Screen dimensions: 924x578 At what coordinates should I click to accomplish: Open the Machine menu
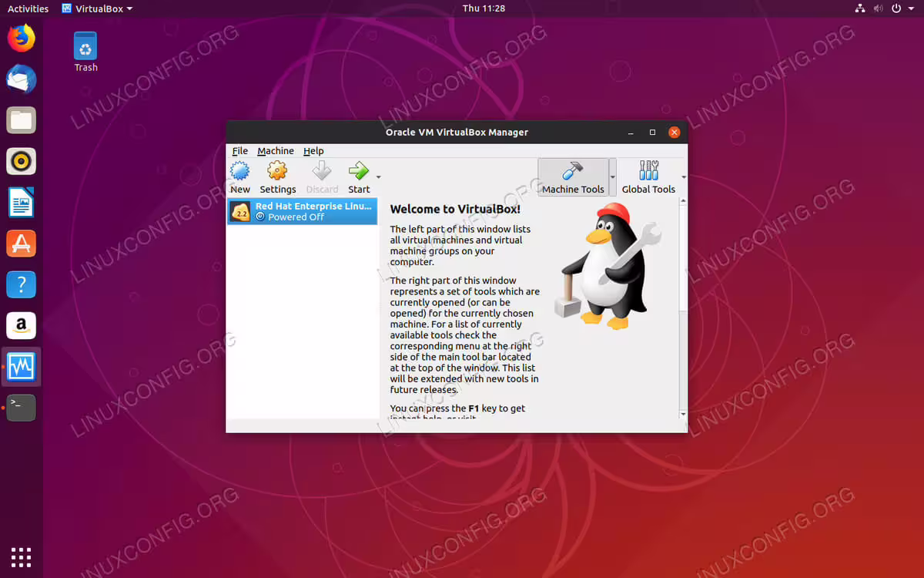[276, 151]
